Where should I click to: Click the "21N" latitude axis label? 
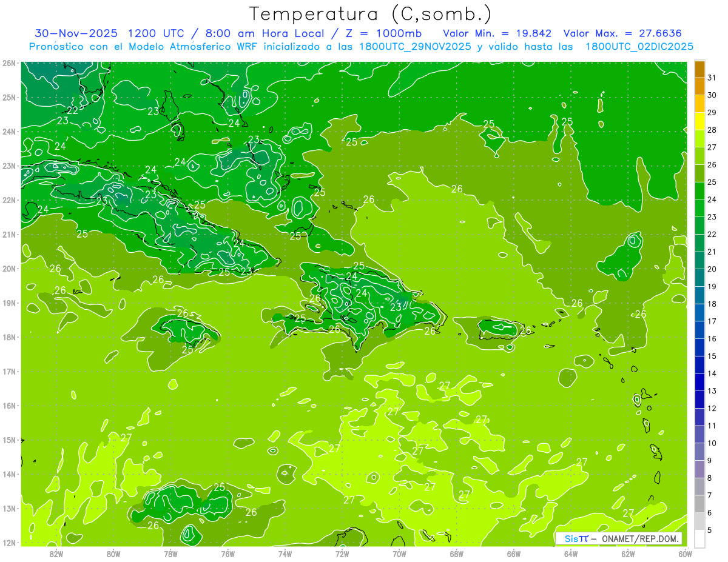(8, 234)
